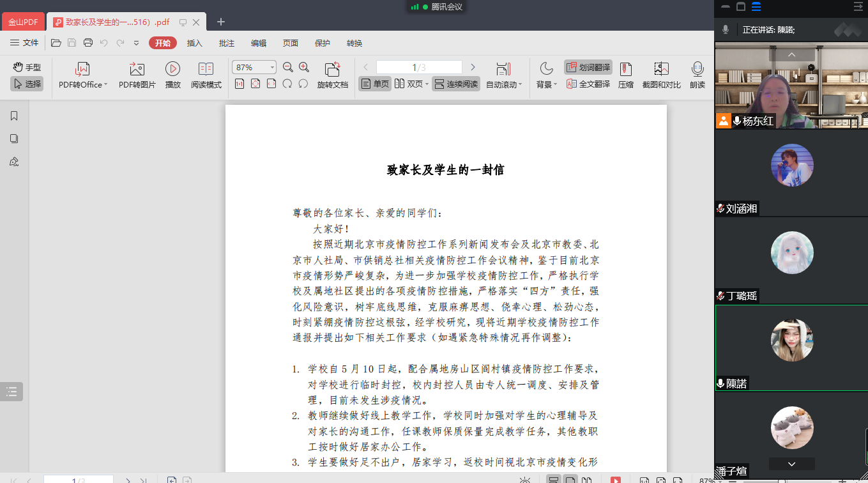Click the zoom out magnifier icon

[288, 67]
